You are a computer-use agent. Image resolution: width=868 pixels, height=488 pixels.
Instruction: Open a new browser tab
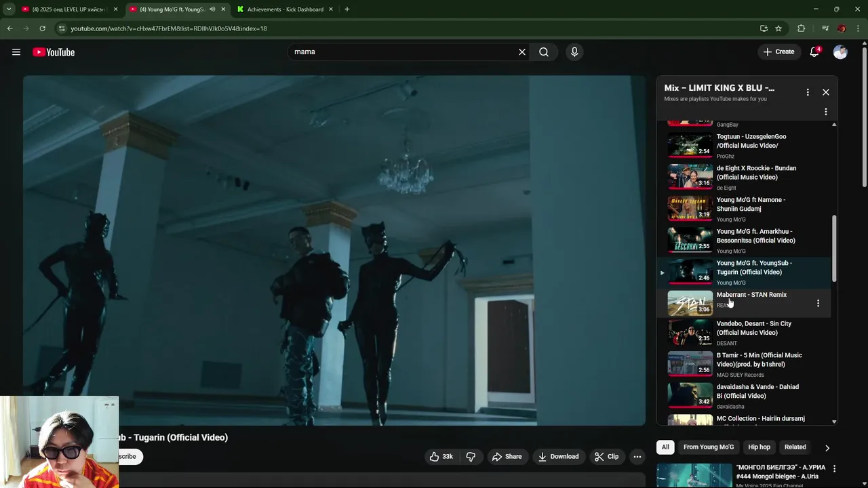coord(347,9)
